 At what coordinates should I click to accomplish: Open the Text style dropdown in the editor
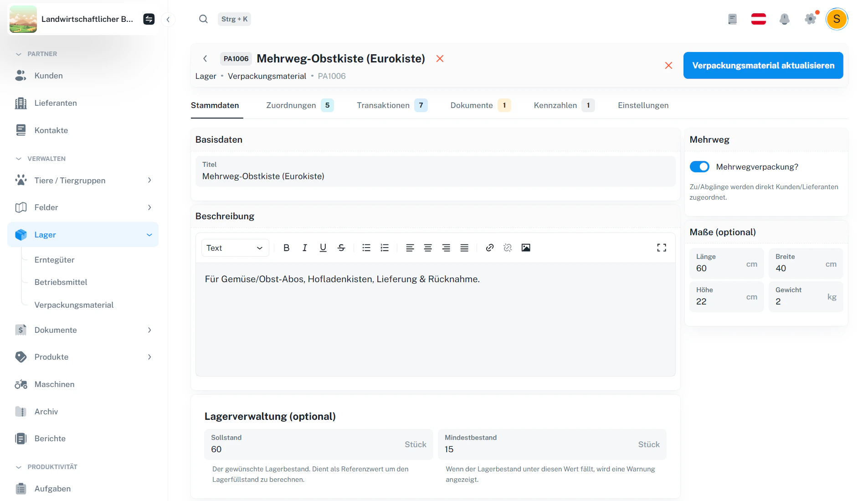point(235,248)
